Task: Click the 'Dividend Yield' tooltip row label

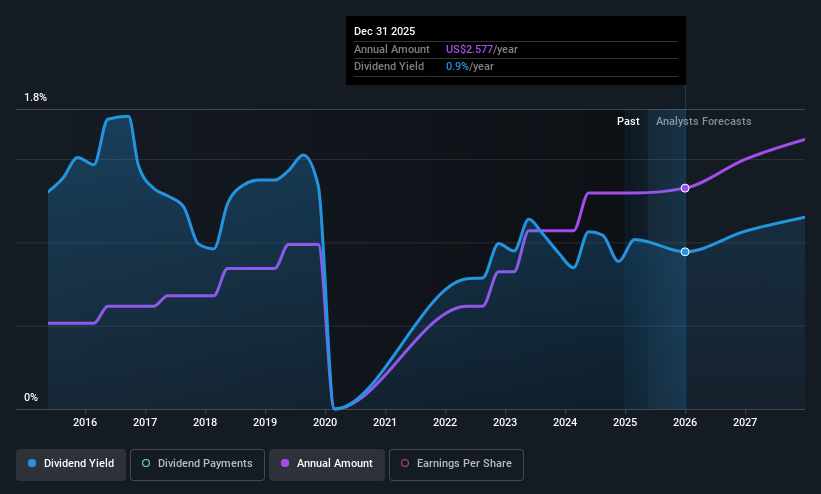Action: coord(389,67)
